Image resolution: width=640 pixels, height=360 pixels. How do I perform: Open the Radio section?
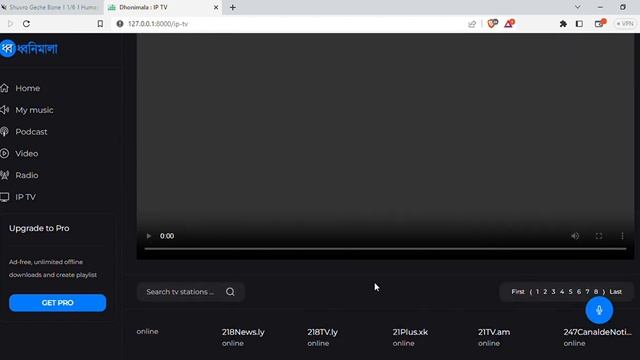pos(27,175)
